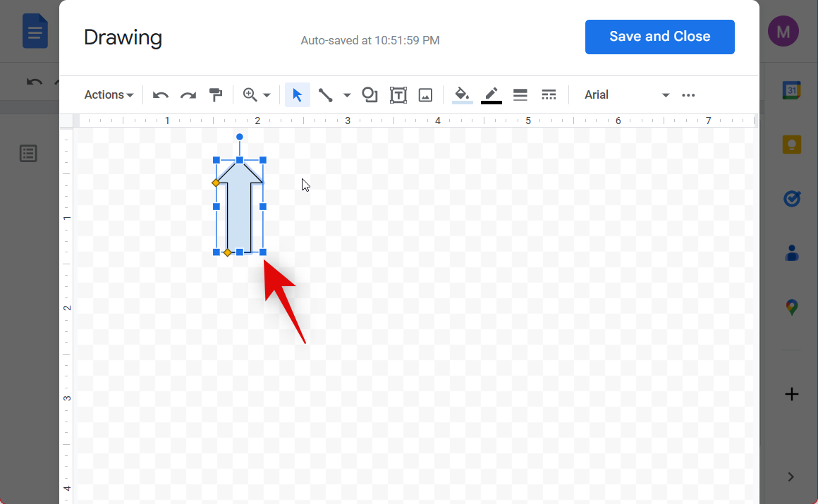Click the bottom-right resize handle of arrow
818x504 pixels.
point(263,252)
